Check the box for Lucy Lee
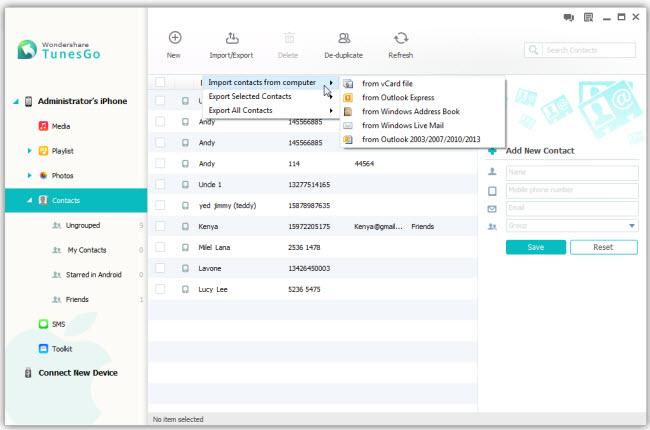Screen dimensions: 650x430 [160, 289]
